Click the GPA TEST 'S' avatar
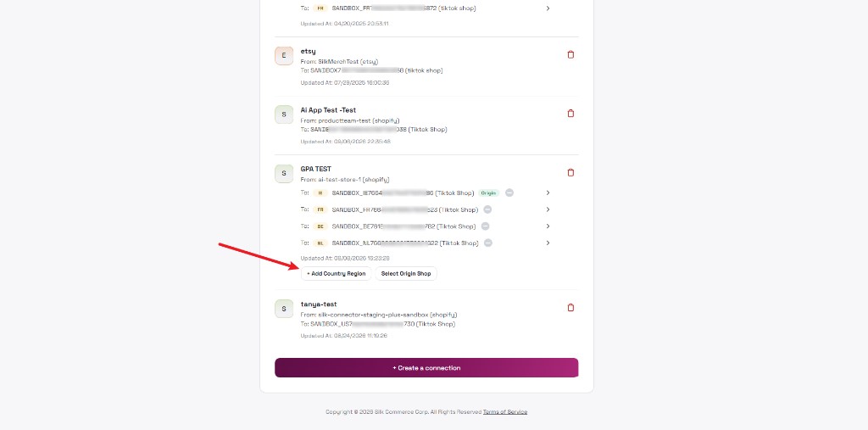The width and height of the screenshot is (868, 430). pos(284,173)
